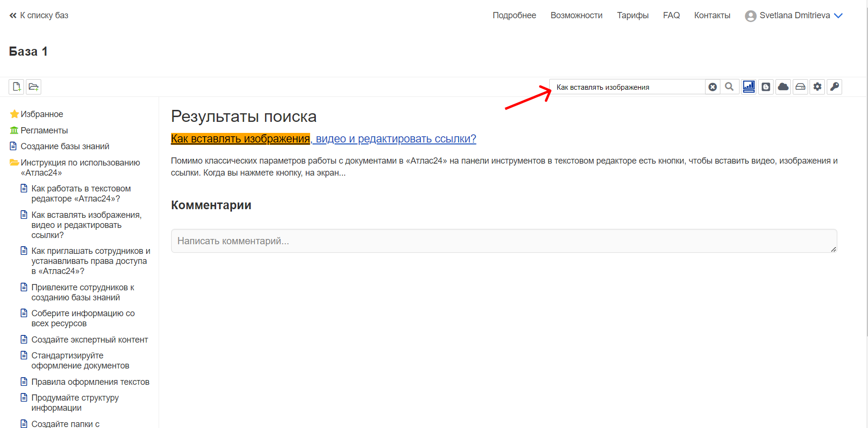Open the statistics chart icon

click(x=749, y=87)
